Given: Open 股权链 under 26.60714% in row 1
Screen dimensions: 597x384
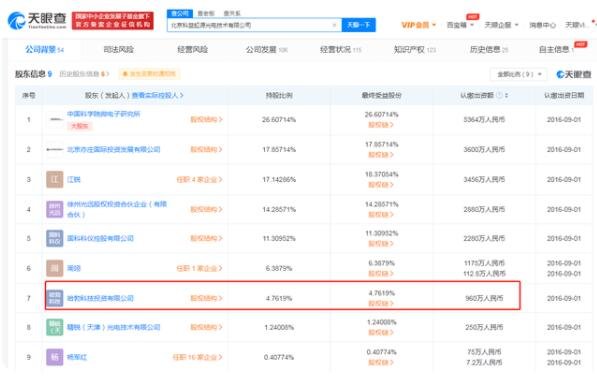Looking at the screenshot, I should point(381,125).
